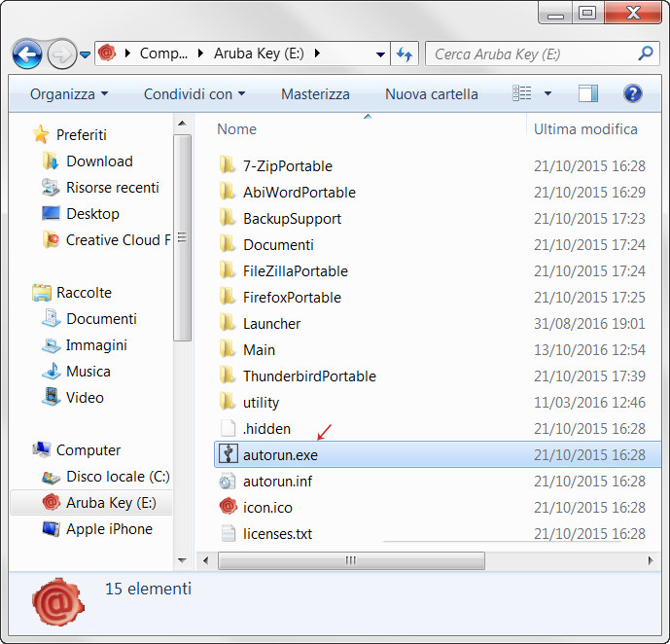Viewport: 670px width, 644px height.
Task: Expand the Condividi con dropdown
Action: click(194, 94)
